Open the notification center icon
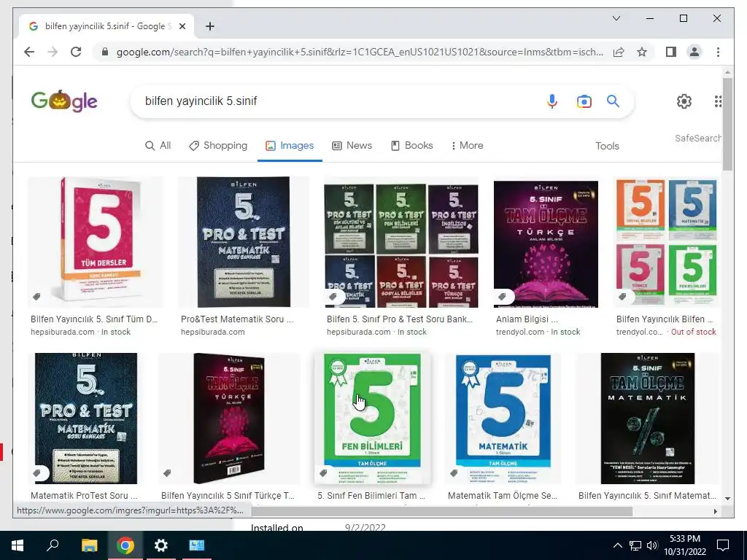Screen dimensions: 747x560 click(723, 545)
